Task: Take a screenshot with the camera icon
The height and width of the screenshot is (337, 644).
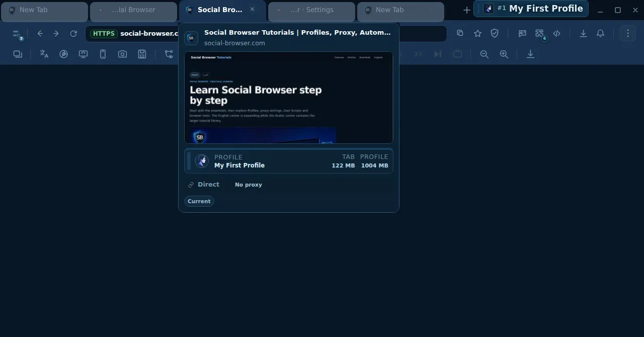Action: coord(122,54)
